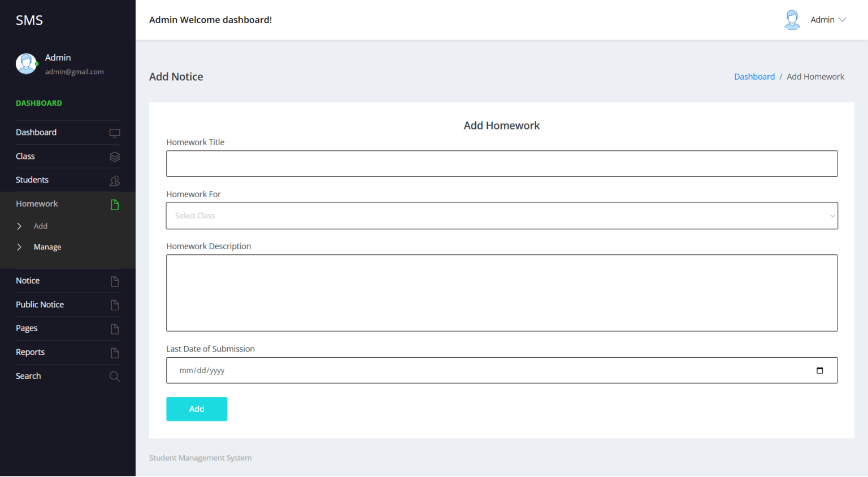The height and width of the screenshot is (477, 868).
Task: Click the Reports document icon
Action: point(114,353)
